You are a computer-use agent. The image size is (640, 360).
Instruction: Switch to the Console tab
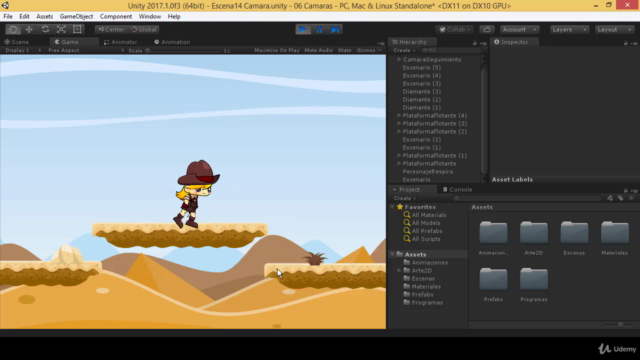coord(458,189)
